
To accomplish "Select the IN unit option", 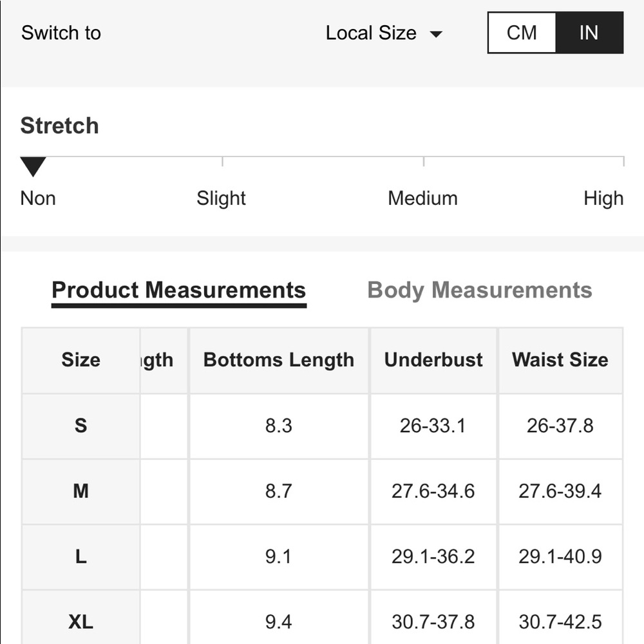I will coord(589,33).
